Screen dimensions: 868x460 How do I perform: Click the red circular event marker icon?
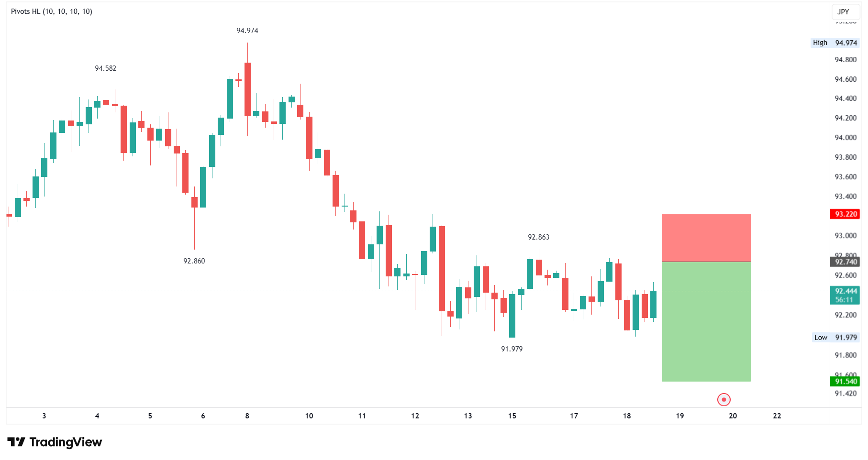tap(723, 399)
